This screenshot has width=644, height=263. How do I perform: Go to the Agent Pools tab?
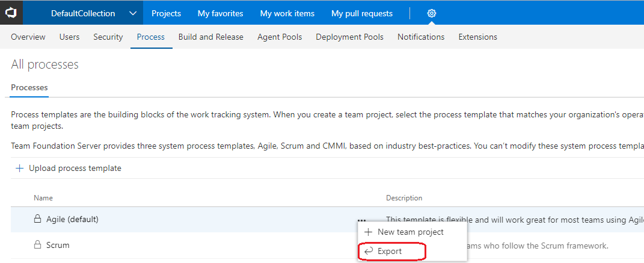click(280, 37)
